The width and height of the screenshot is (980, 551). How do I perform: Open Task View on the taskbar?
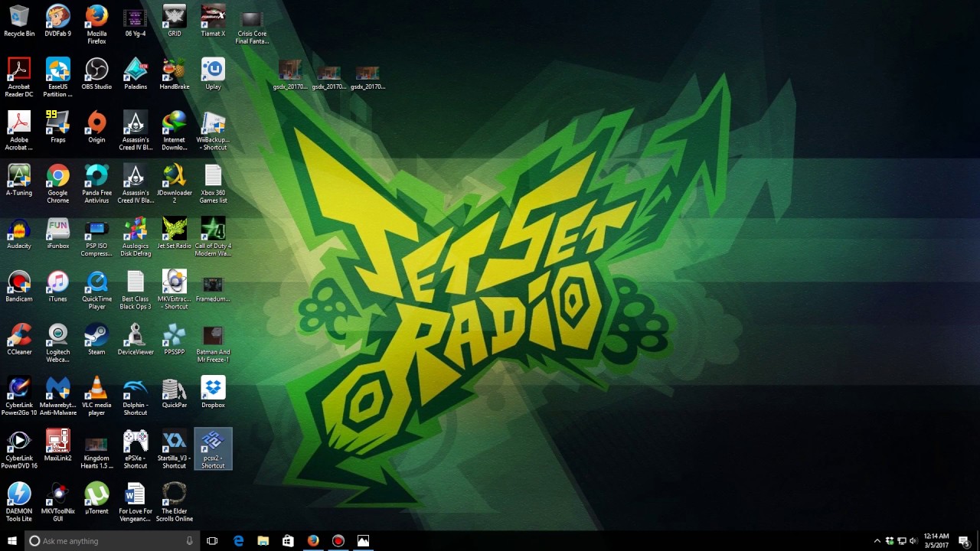[213, 541]
